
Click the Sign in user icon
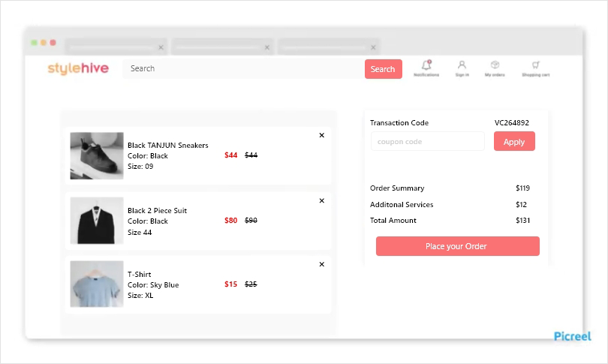462,65
